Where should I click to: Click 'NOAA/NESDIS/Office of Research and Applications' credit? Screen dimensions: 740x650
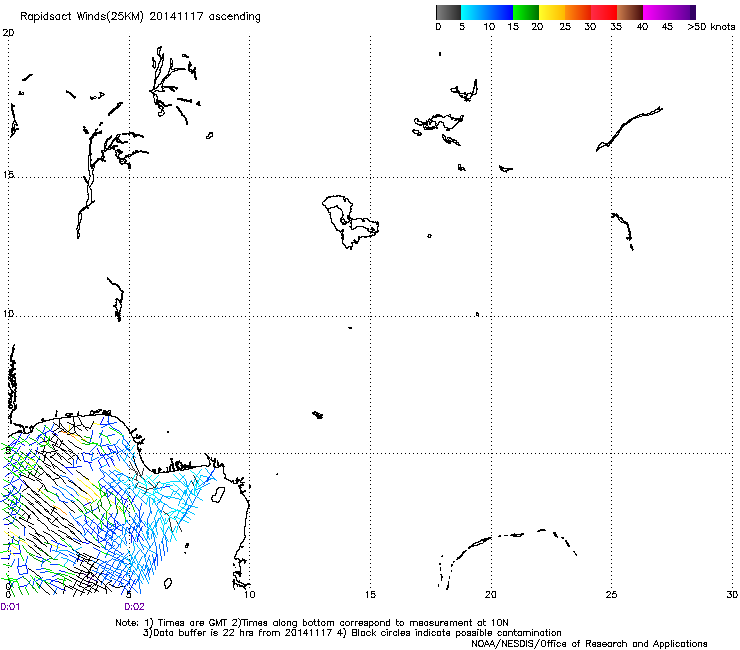589,644
